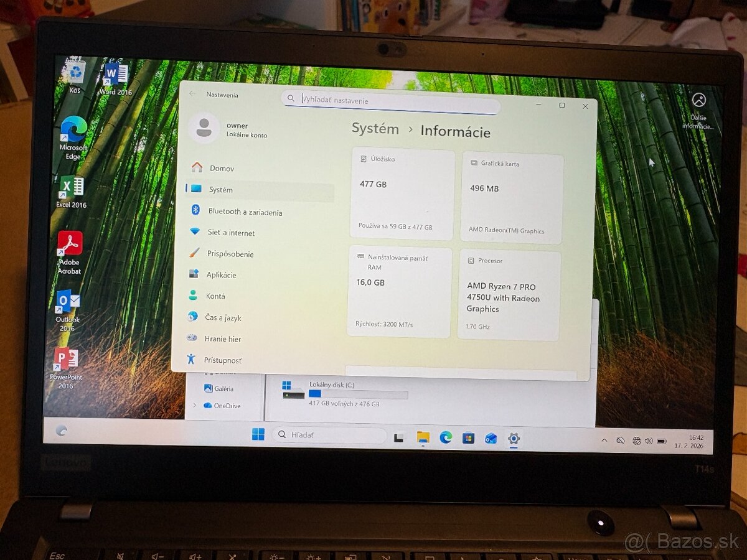Image resolution: width=747 pixels, height=560 pixels.
Task: Expand hidden icons in the system tray
Action: (603, 440)
